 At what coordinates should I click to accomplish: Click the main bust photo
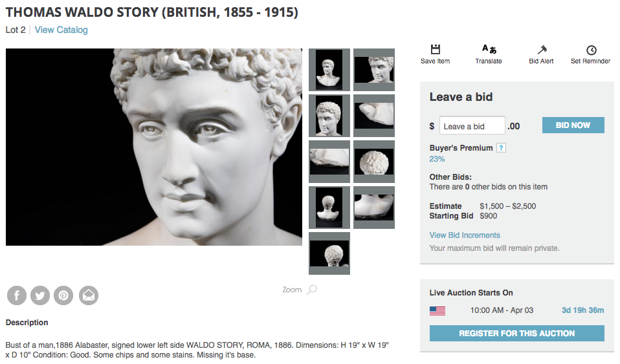[x=154, y=147]
